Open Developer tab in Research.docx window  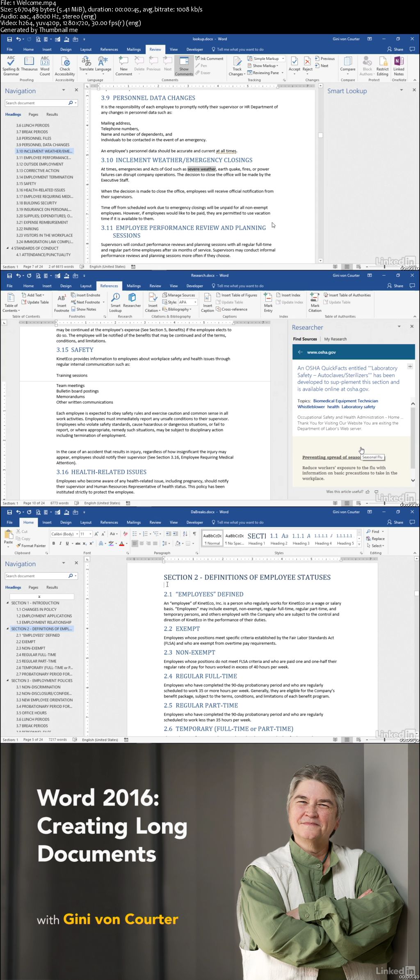click(195, 286)
